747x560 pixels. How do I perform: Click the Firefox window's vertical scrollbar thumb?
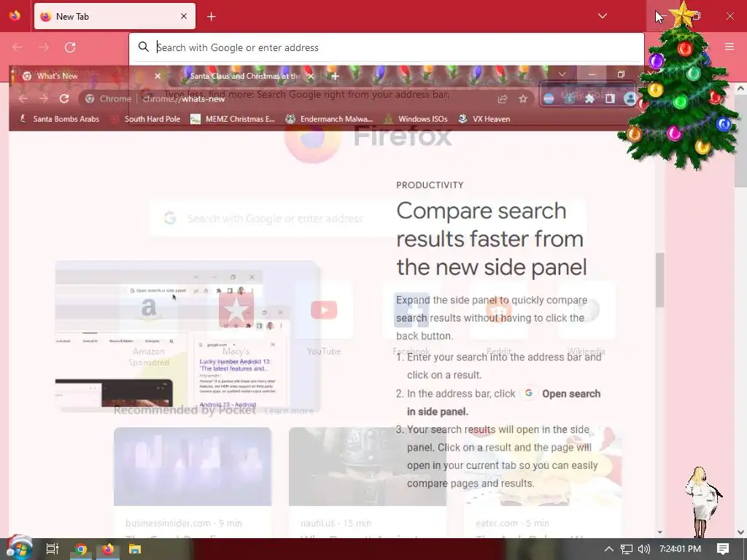pos(740,140)
